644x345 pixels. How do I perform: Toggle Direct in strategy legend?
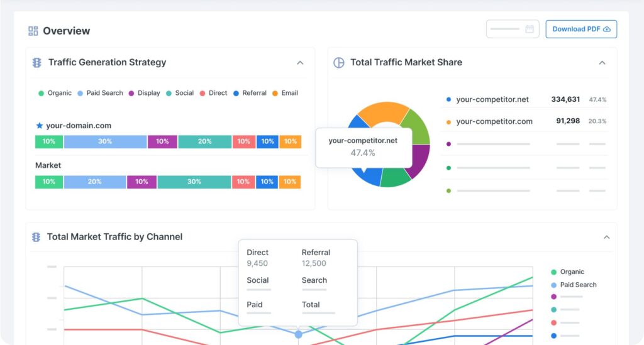click(x=213, y=93)
